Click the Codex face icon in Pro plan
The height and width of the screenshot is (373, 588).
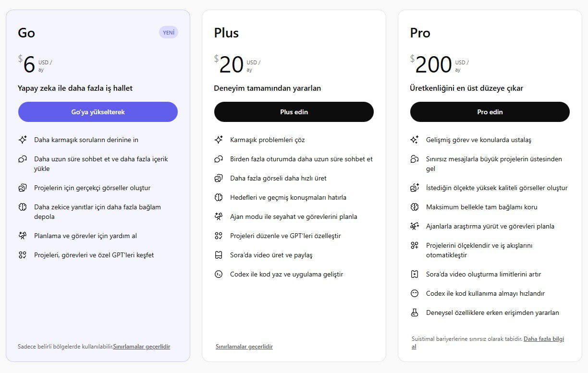pos(415,293)
